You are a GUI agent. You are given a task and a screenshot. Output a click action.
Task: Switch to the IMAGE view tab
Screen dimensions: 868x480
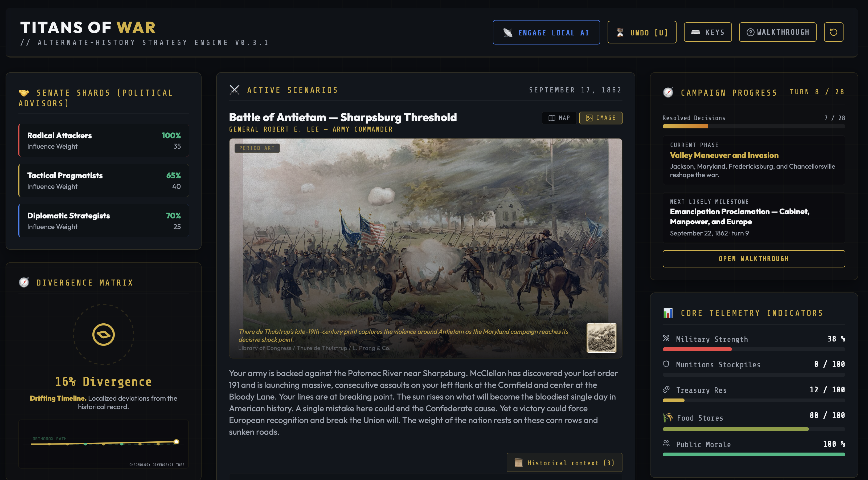pyautogui.click(x=600, y=118)
